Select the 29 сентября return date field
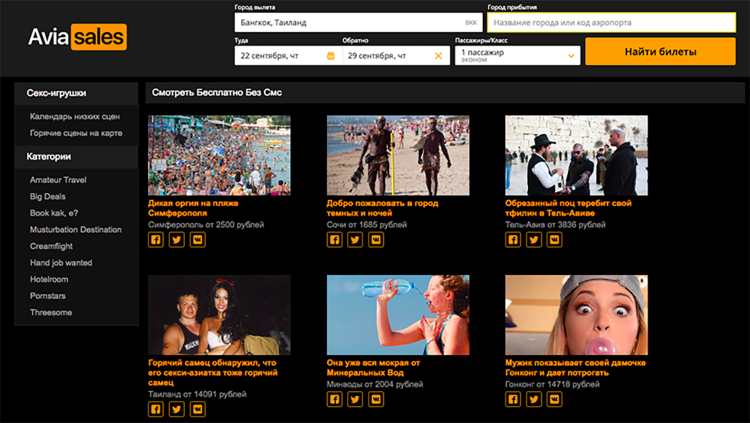The image size is (750, 423). (x=396, y=56)
